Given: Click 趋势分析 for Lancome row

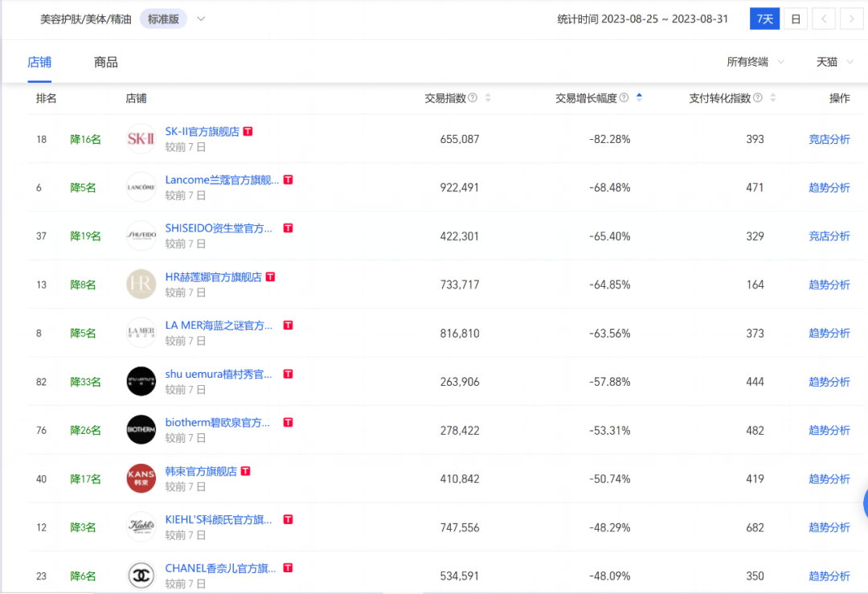Looking at the screenshot, I should (x=829, y=187).
